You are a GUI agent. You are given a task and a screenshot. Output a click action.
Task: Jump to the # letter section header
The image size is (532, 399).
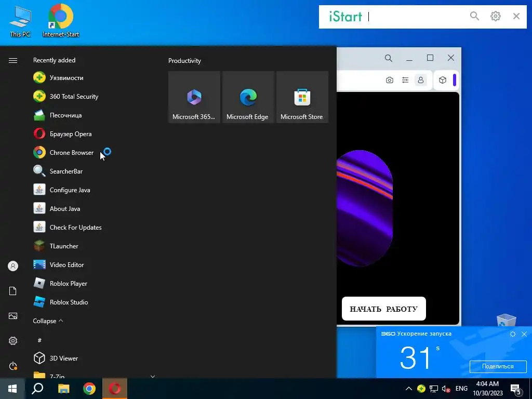coord(39,340)
